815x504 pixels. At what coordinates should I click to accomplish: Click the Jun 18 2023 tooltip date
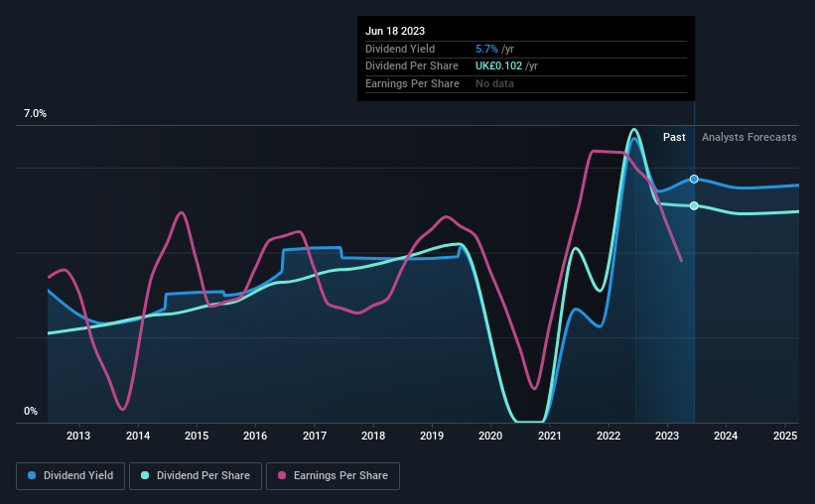[x=395, y=31]
